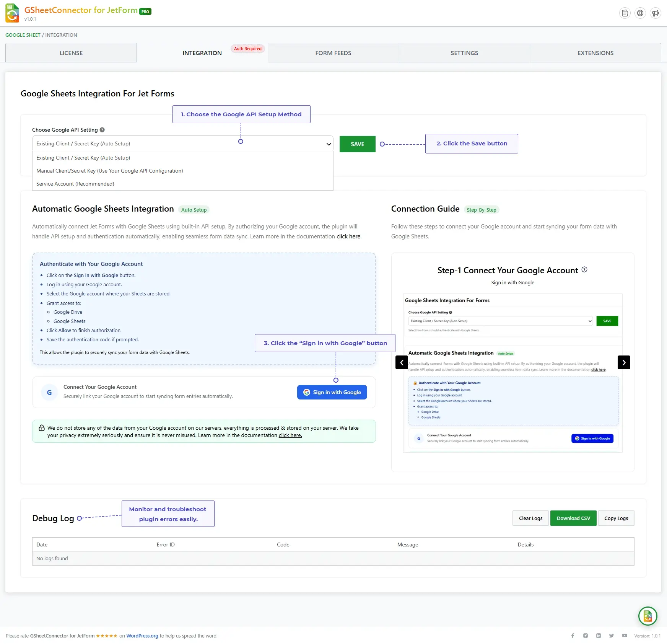Screen dimensions: 667x644
Task: Open the documentation icon in header
Action: [x=625, y=13]
